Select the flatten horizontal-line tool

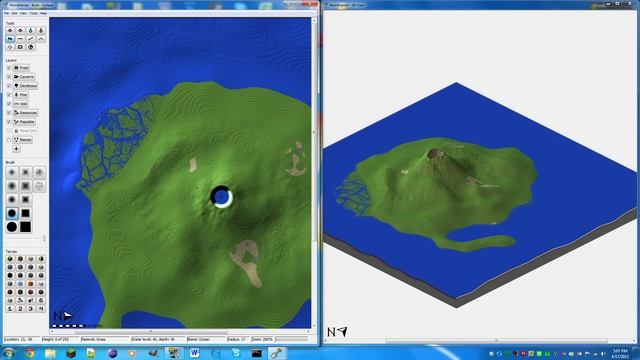tap(20, 39)
